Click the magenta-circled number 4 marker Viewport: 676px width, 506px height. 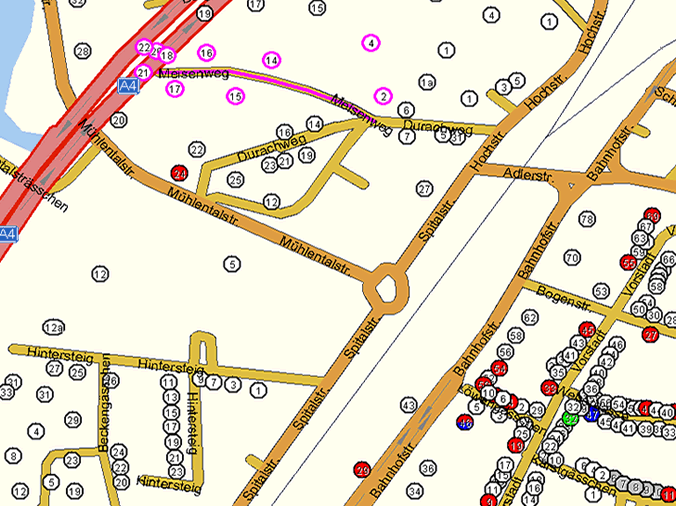[x=371, y=43]
